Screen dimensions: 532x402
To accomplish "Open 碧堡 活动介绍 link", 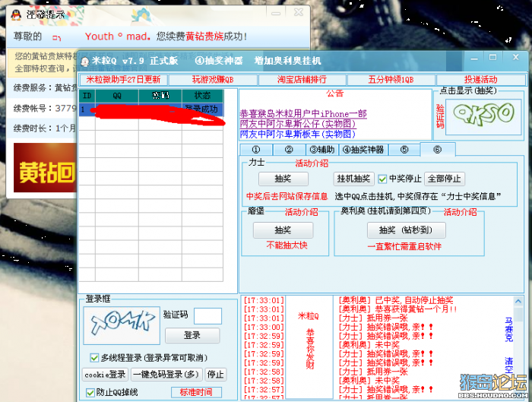I will [301, 212].
